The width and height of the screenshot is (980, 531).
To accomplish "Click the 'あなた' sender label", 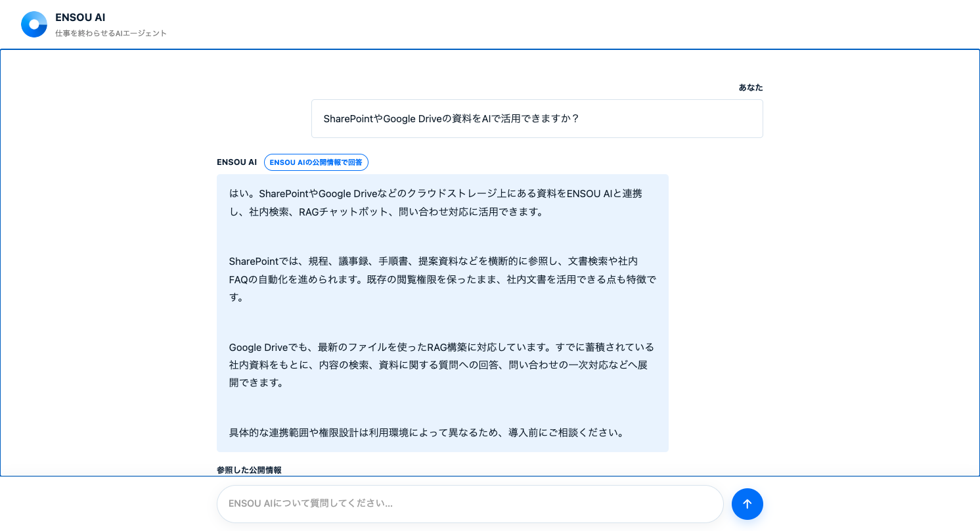I will click(751, 87).
